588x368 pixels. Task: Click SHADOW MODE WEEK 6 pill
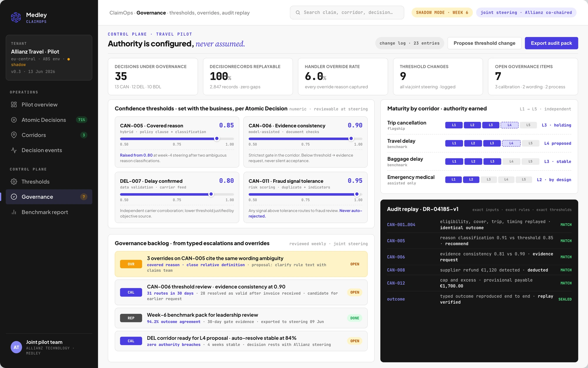click(x=442, y=12)
